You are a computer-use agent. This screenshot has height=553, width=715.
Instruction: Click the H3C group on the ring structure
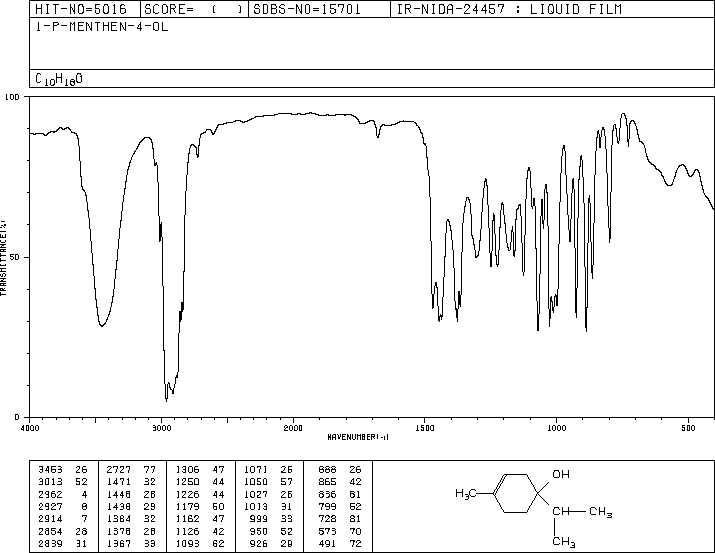click(466, 493)
